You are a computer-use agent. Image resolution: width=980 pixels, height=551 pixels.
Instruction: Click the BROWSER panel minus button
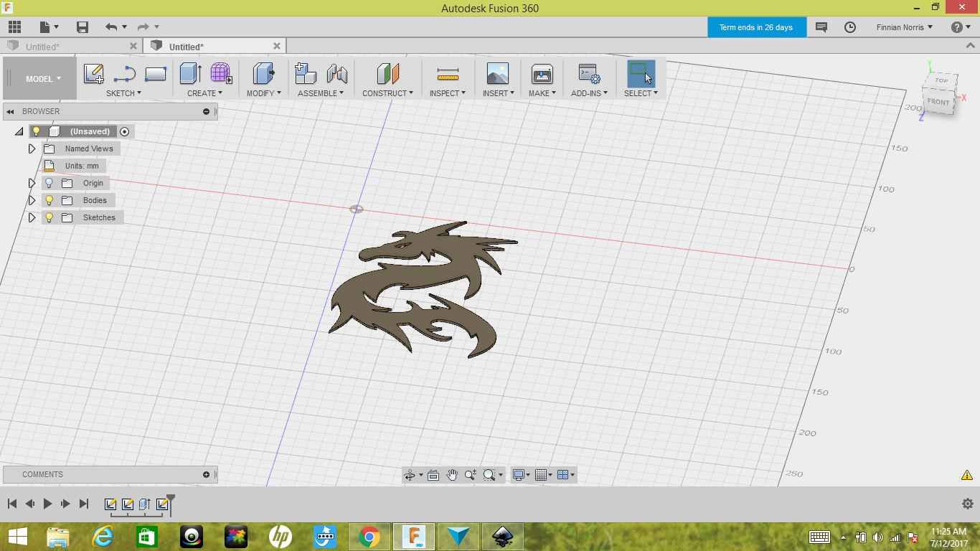point(207,111)
